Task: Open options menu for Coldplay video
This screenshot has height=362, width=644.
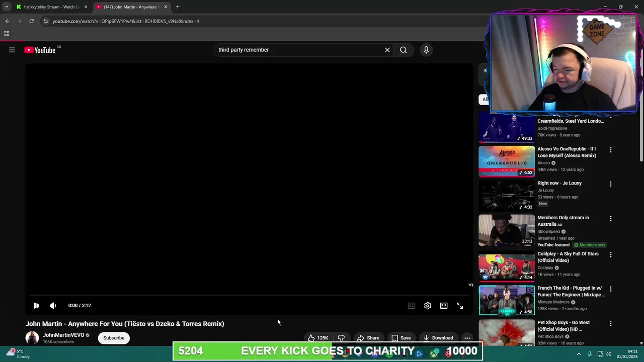Action: click(611, 255)
